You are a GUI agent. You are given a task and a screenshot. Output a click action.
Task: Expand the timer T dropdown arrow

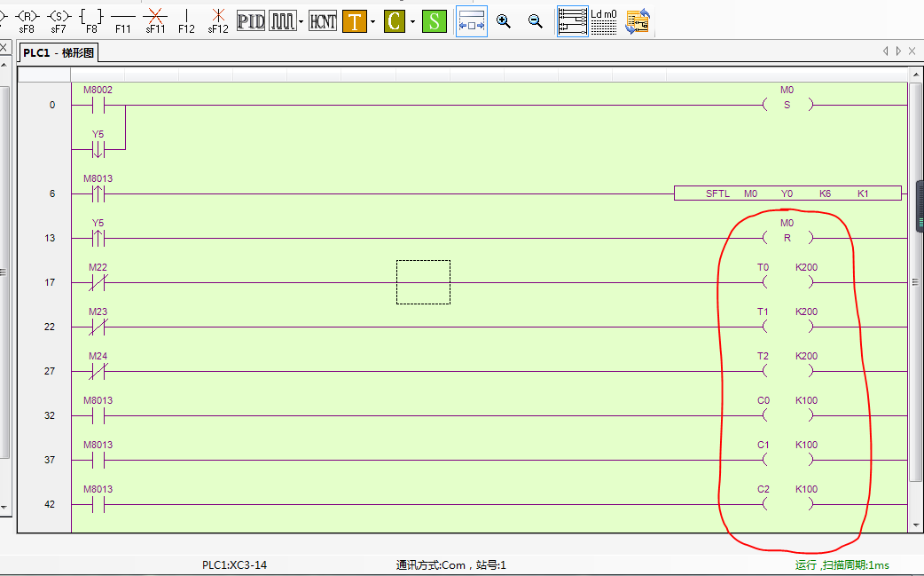tap(372, 21)
